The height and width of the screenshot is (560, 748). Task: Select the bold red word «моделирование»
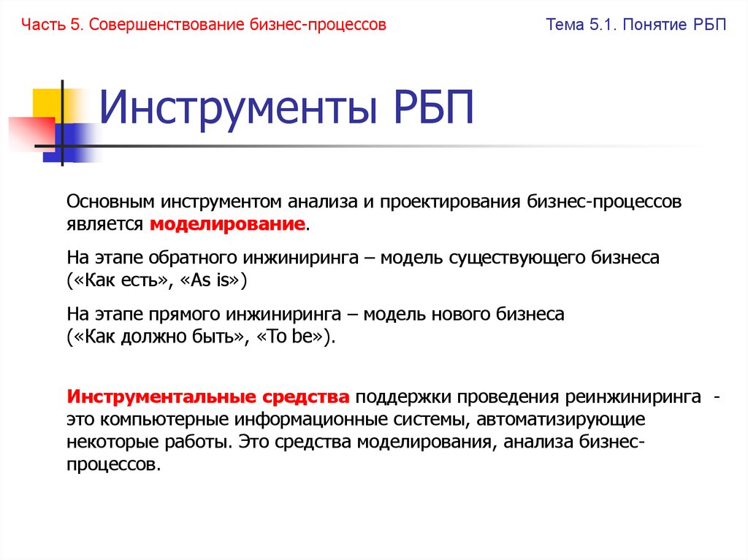click(x=227, y=225)
